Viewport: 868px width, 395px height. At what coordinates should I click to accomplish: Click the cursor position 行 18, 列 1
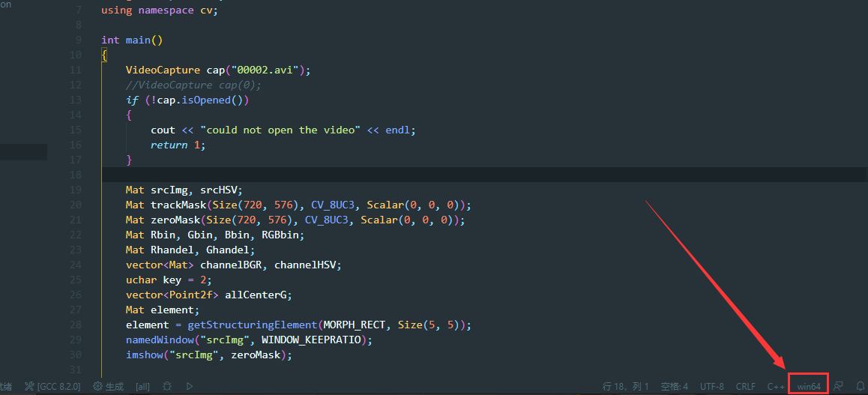[626, 386]
